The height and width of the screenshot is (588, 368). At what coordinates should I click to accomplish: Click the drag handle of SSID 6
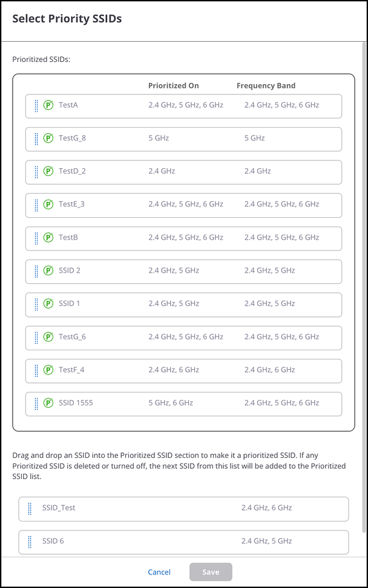coord(30,541)
